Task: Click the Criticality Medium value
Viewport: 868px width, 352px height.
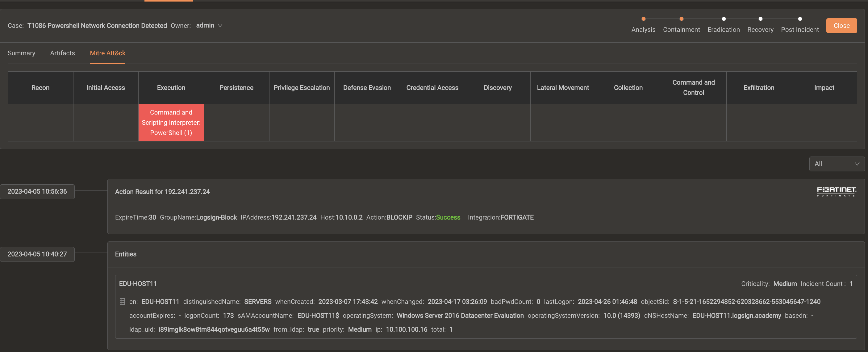Action: 785,284
